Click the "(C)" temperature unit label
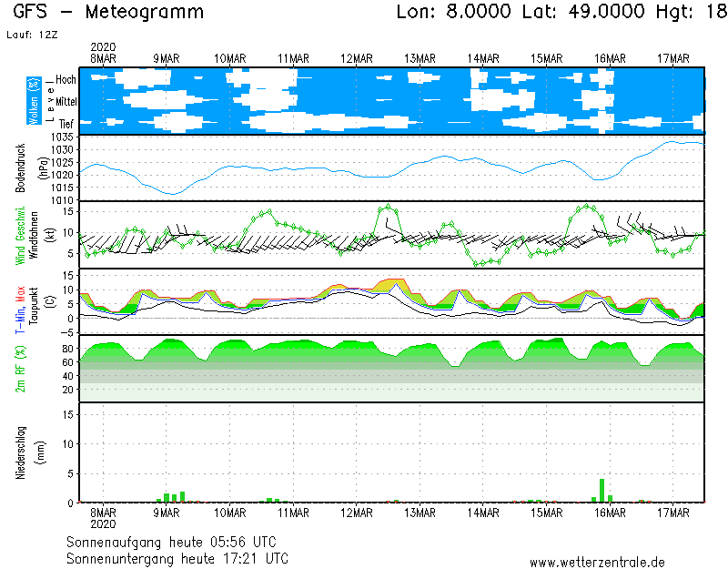 pos(51,301)
